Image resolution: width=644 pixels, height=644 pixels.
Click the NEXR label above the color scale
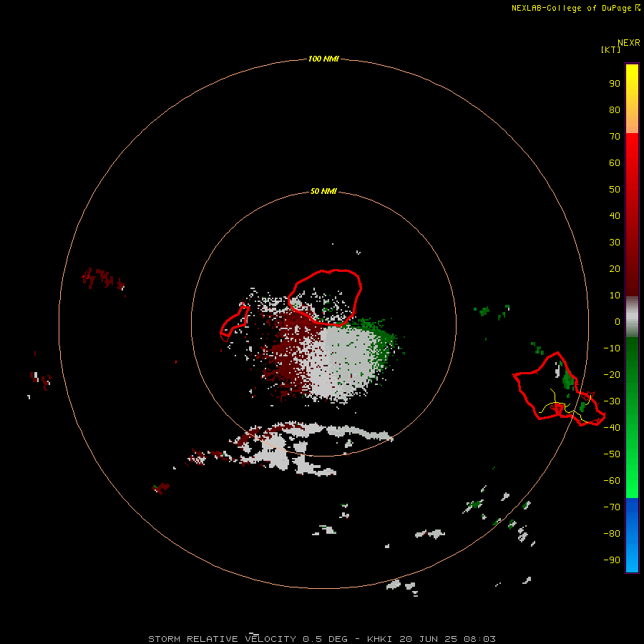click(628, 42)
